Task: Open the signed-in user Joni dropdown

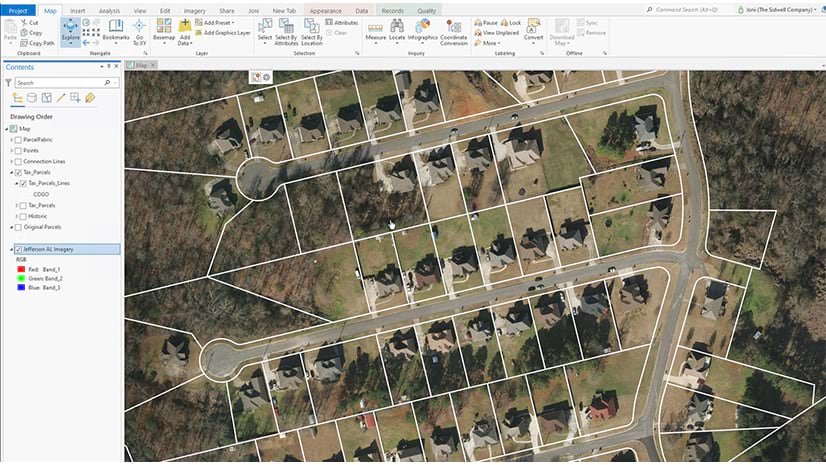Action: click(x=778, y=10)
